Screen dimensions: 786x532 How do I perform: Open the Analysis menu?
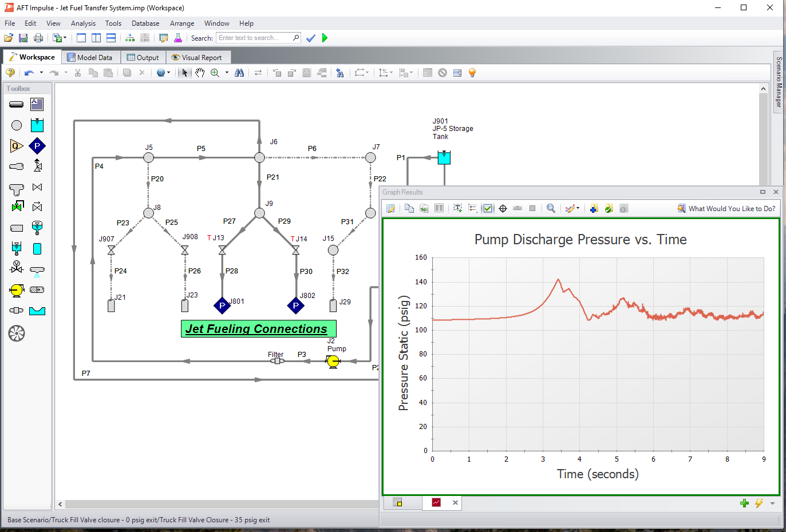click(83, 23)
